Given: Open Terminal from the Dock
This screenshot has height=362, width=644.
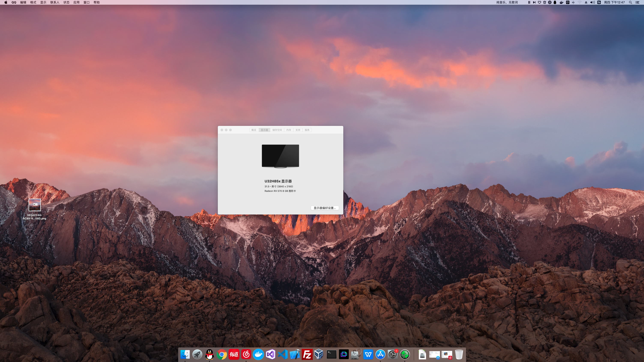Looking at the screenshot, I should [x=332, y=354].
